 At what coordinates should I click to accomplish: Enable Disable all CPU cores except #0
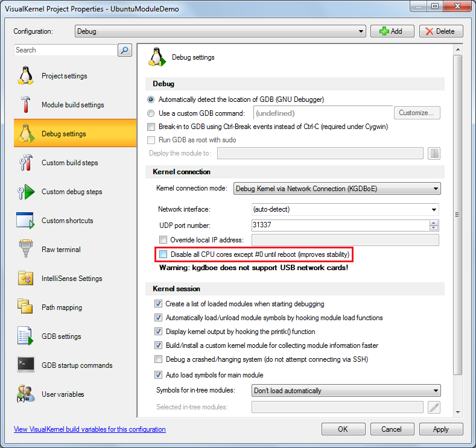163,254
